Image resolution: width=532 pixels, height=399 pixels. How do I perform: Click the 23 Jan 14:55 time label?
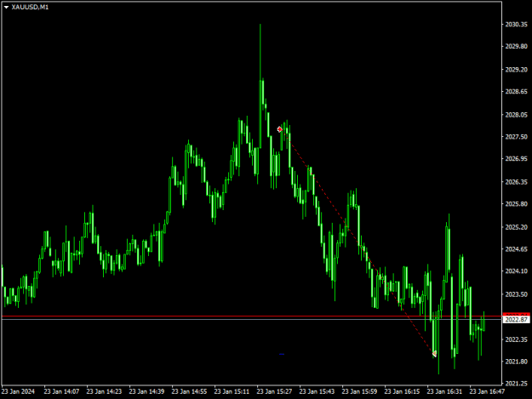(x=189, y=391)
